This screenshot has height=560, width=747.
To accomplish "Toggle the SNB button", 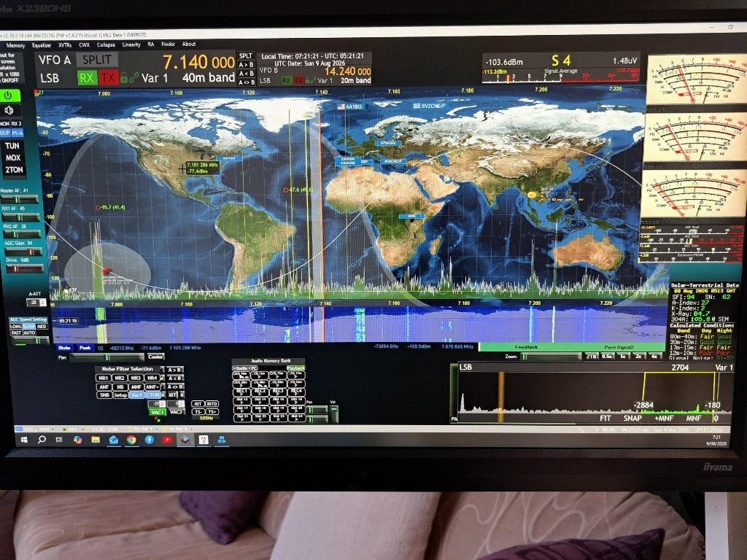I will (x=104, y=394).
